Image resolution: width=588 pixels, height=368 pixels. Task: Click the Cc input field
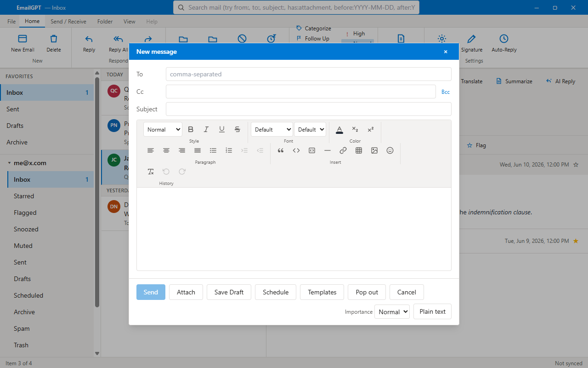click(301, 92)
